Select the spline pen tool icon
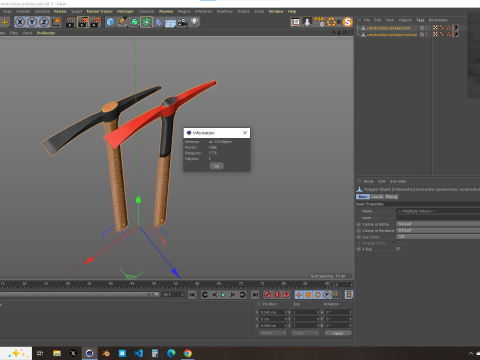The height and width of the screenshot is (360, 480). tap(122, 22)
